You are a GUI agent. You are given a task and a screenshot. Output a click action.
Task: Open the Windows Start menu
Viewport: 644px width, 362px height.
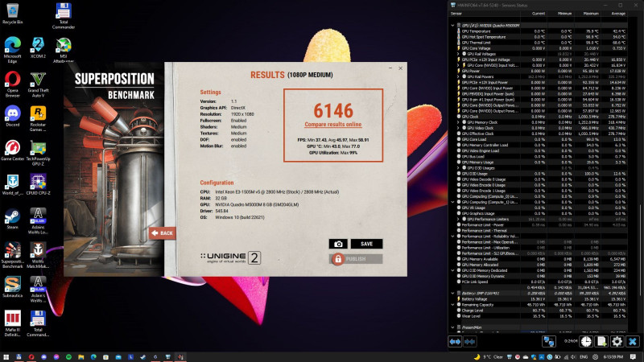pyautogui.click(x=6, y=357)
